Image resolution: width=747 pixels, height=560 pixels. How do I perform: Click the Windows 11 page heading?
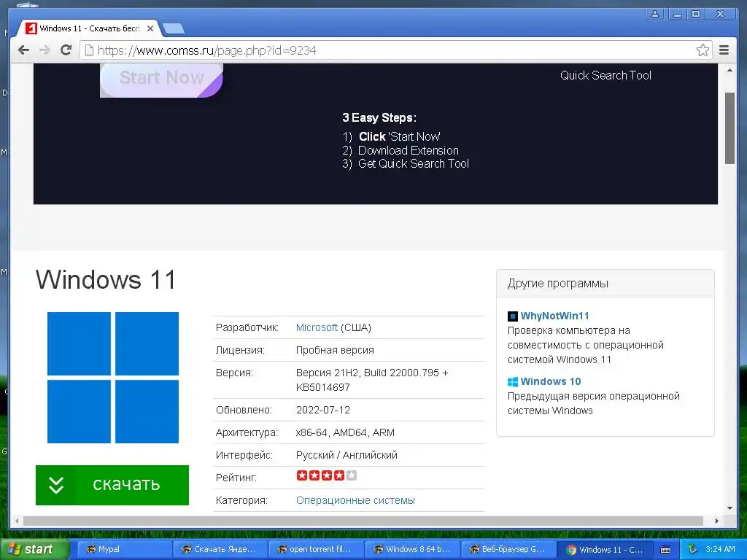pyautogui.click(x=106, y=279)
